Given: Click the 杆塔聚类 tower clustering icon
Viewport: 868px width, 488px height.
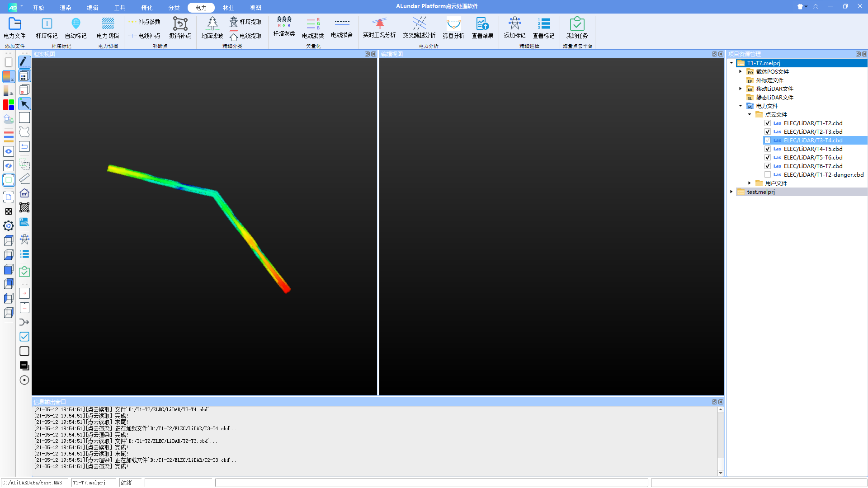Looking at the screenshot, I should point(284,27).
